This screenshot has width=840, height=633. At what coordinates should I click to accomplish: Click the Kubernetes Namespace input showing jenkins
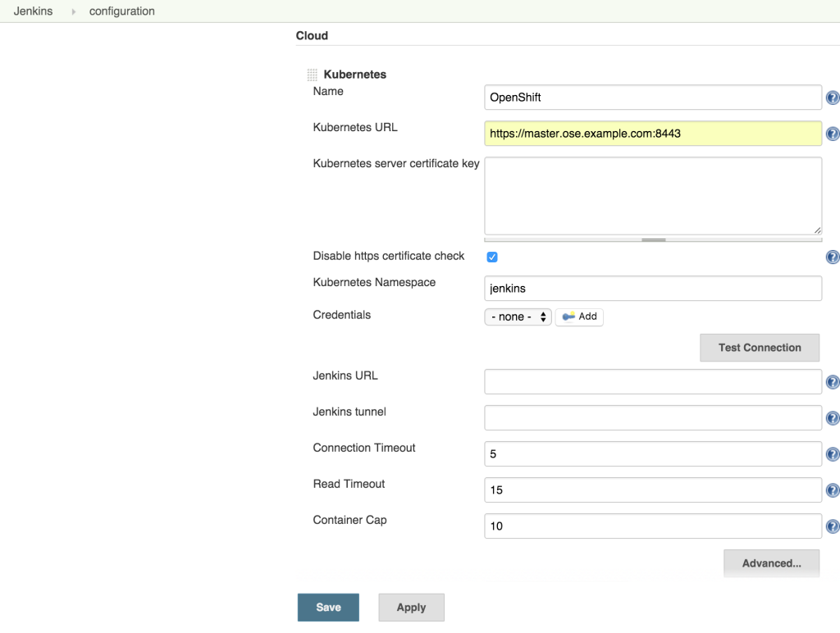(652, 288)
